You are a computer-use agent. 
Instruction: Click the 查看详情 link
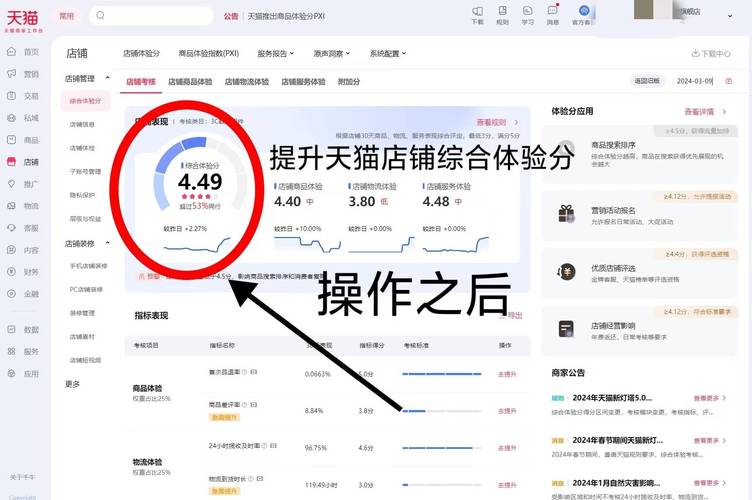[x=699, y=112]
